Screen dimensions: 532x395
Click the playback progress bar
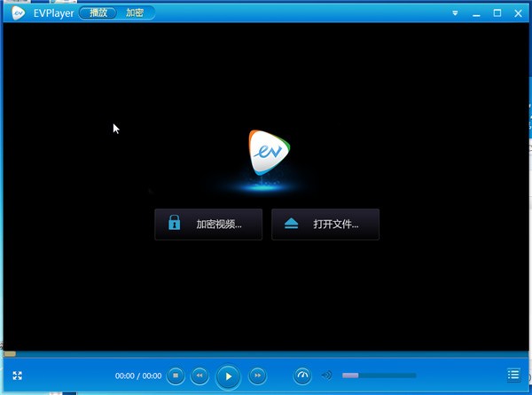click(x=266, y=354)
